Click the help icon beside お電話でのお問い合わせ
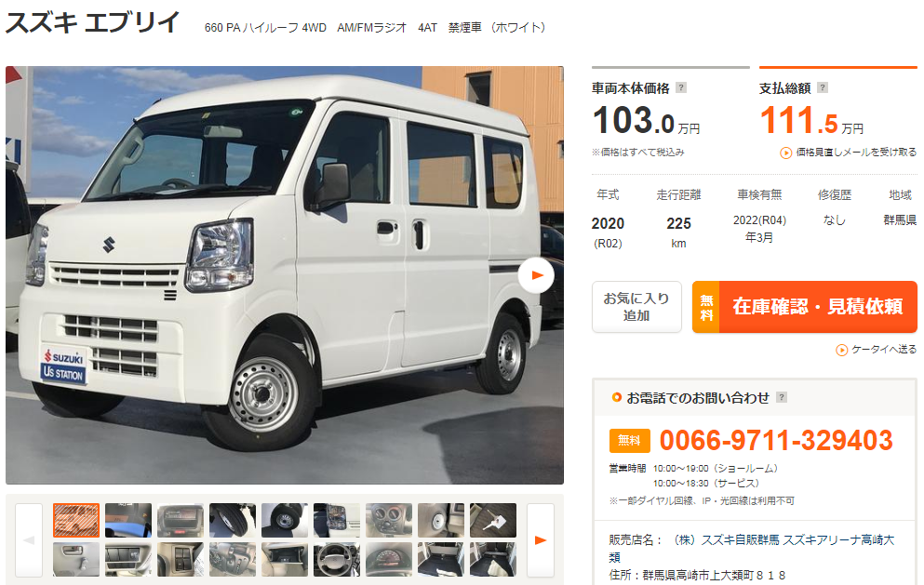Image resolution: width=924 pixels, height=585 pixels. coord(782,397)
